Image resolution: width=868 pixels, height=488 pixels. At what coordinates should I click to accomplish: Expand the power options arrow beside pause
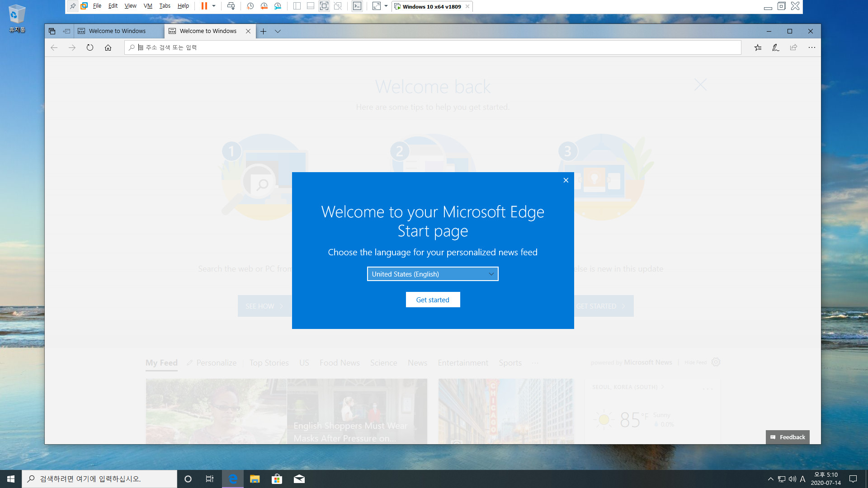click(x=214, y=6)
